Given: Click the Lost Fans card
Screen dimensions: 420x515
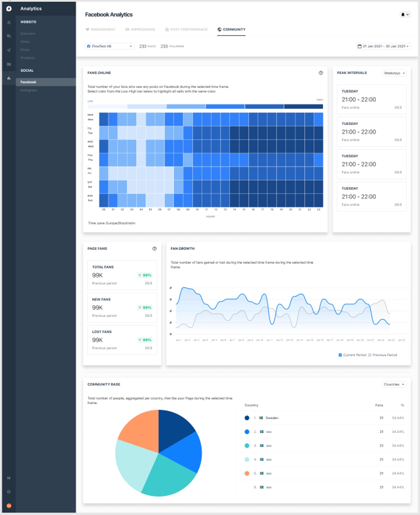Looking at the screenshot, I should pos(122,340).
